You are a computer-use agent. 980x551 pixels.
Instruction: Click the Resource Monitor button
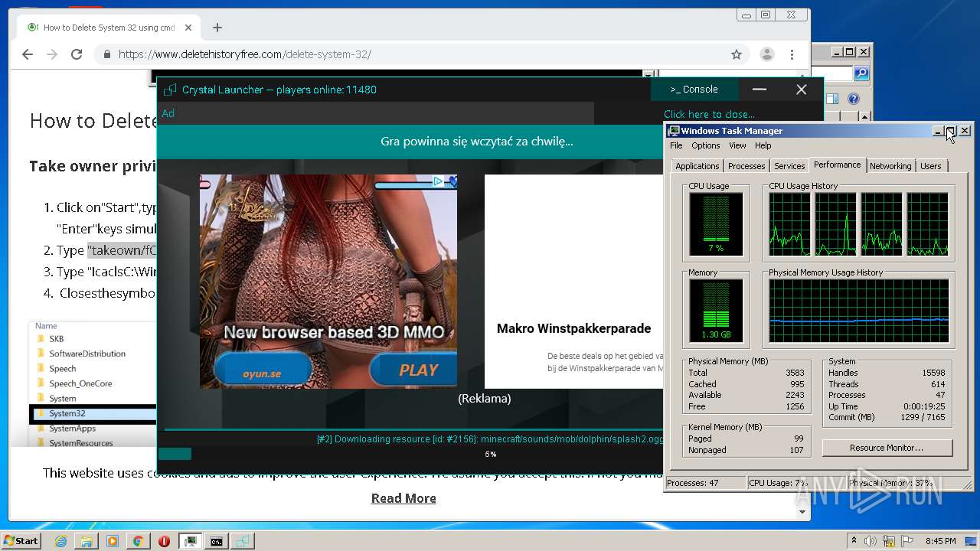coord(887,448)
